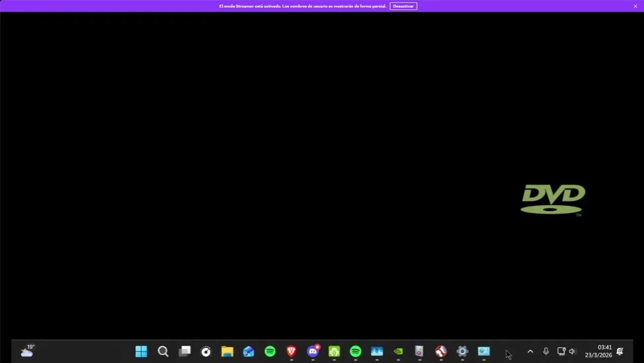The image size is (644, 363).
Task: Open Discord with notification badge
Action: (313, 351)
